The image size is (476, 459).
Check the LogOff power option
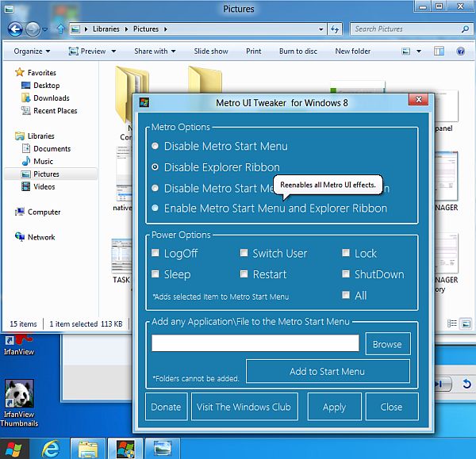coord(156,254)
